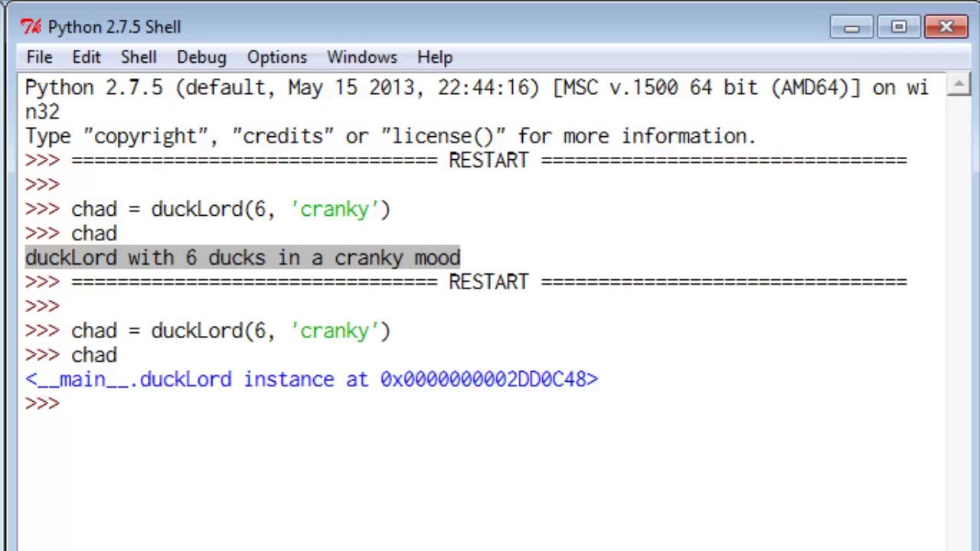Close the Python 2.7.5 Shell window

pos(946,28)
